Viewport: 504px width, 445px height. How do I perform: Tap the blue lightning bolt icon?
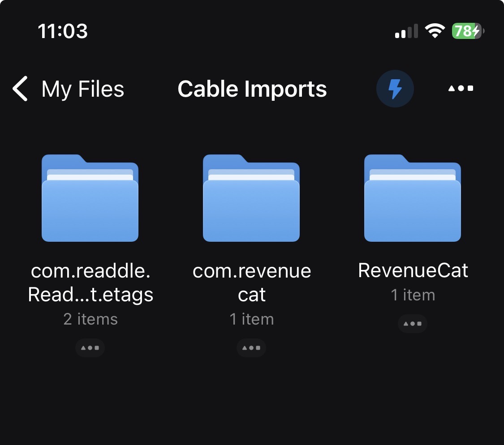pos(395,89)
